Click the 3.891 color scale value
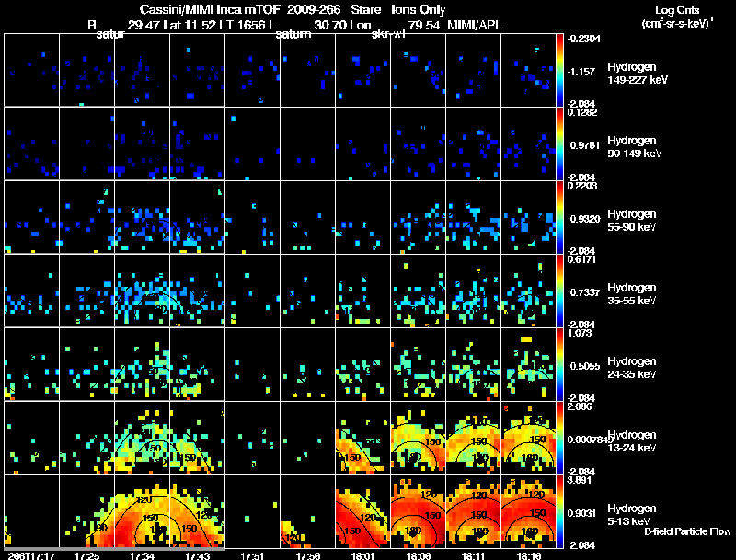 click(580, 480)
